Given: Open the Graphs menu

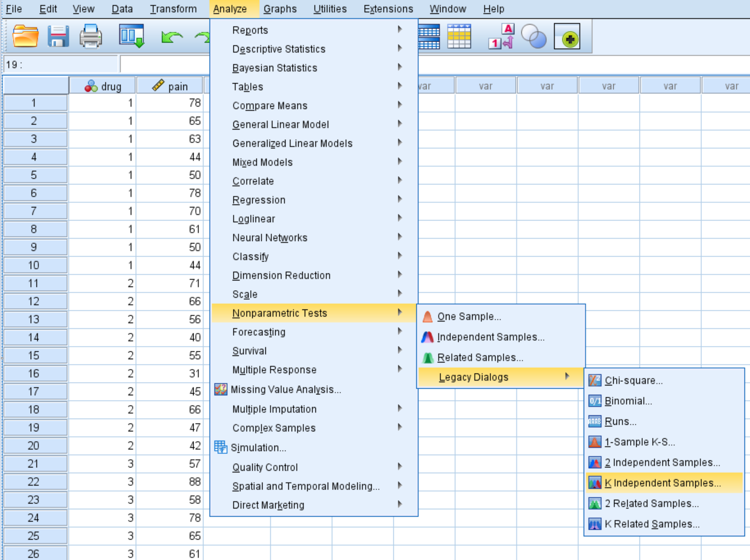Looking at the screenshot, I should point(280,9).
